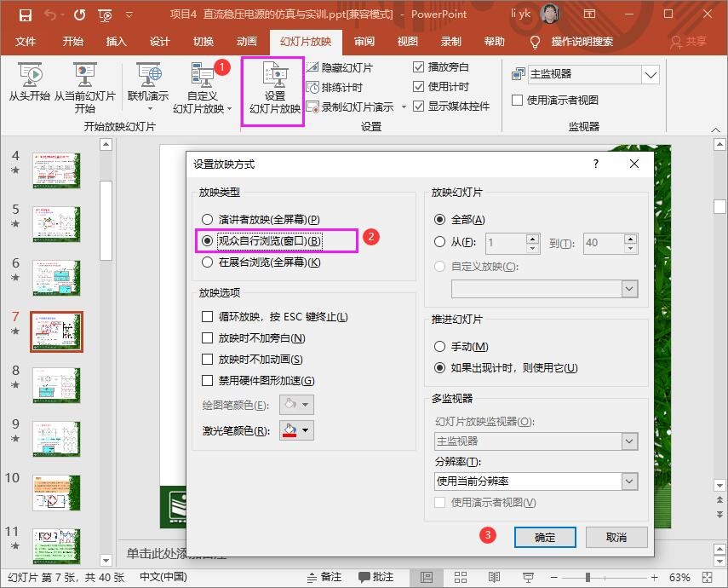Click the Save icon in title bar
728x588 pixels.
(x=25, y=14)
